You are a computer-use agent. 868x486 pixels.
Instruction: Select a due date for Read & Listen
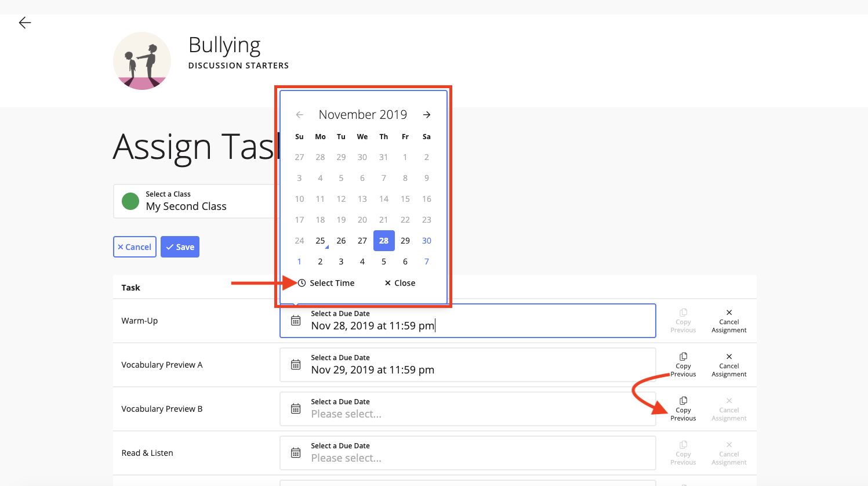468,453
